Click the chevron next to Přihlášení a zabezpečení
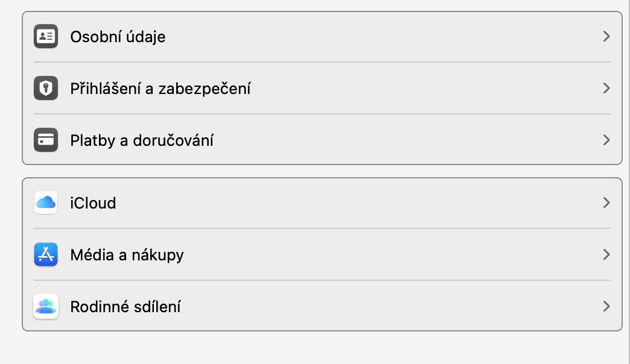Viewport: 630px width, 364px height. point(606,89)
